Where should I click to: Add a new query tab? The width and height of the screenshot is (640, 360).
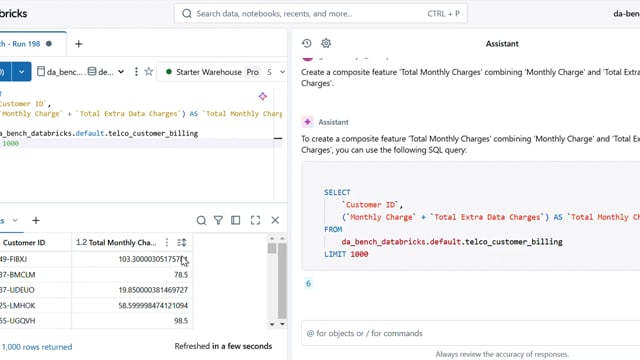[x=78, y=44]
